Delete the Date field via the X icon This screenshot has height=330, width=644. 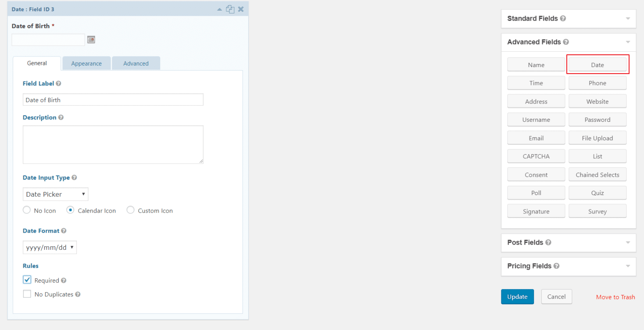pos(240,9)
